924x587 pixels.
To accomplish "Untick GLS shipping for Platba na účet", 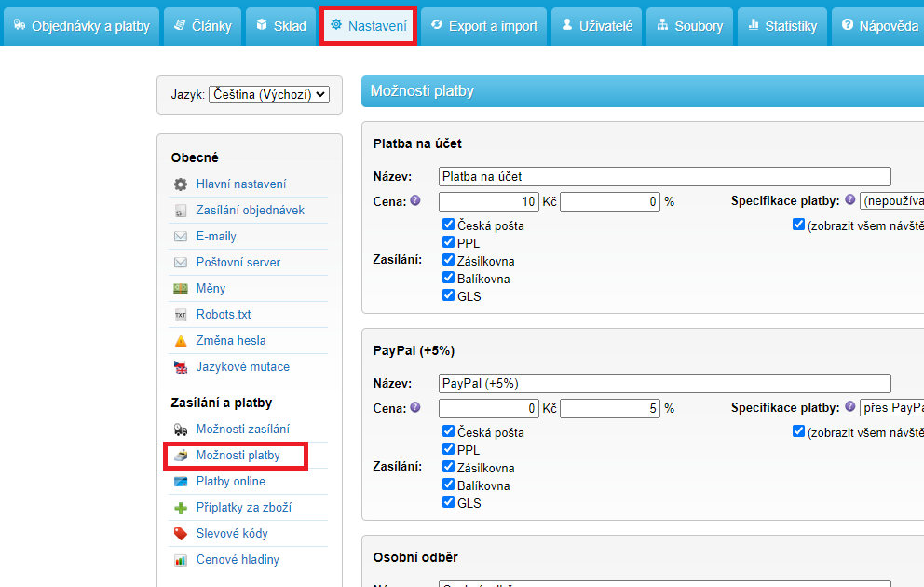I will pos(449,296).
